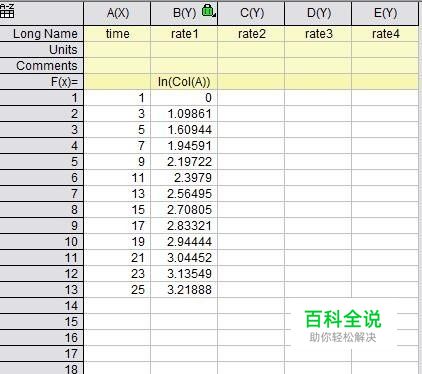422x374 pixels.
Task: Click the cell with value 3.21888
Action: click(184, 290)
